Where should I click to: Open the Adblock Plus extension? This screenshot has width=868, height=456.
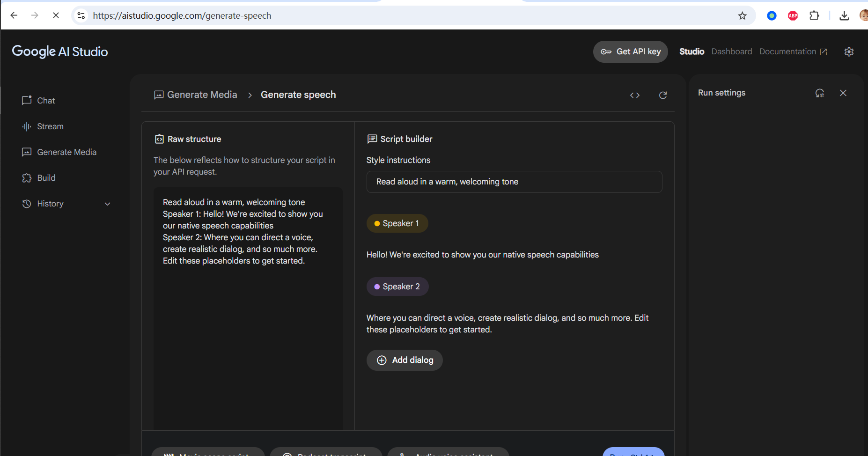(793, 16)
